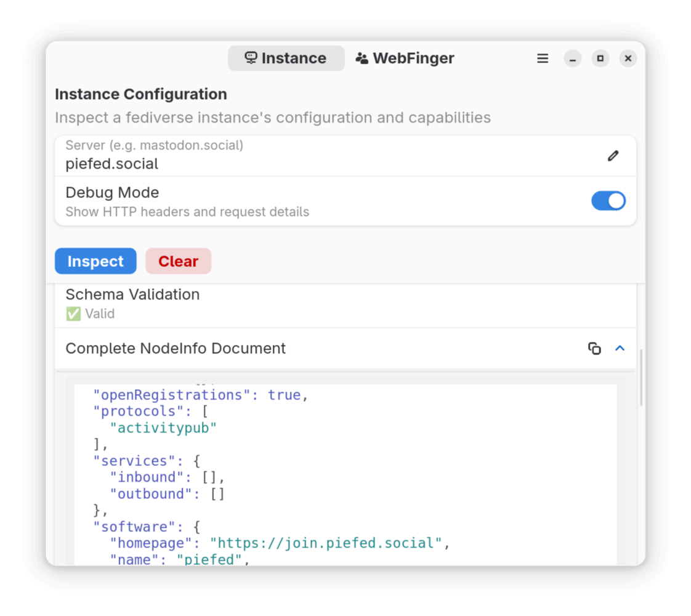Copy the Complete NodeInfo Document
Image resolution: width=691 pixels, height=616 pixels.
tap(594, 349)
